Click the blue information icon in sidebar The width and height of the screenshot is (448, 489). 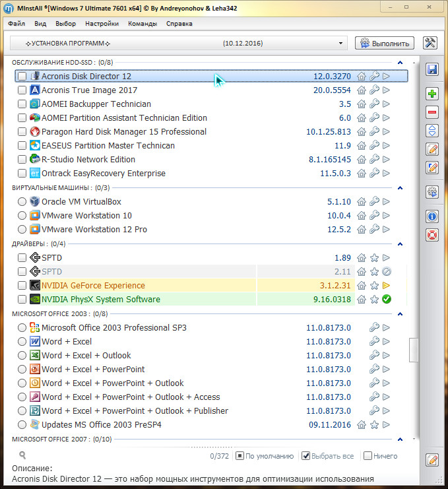point(432,216)
